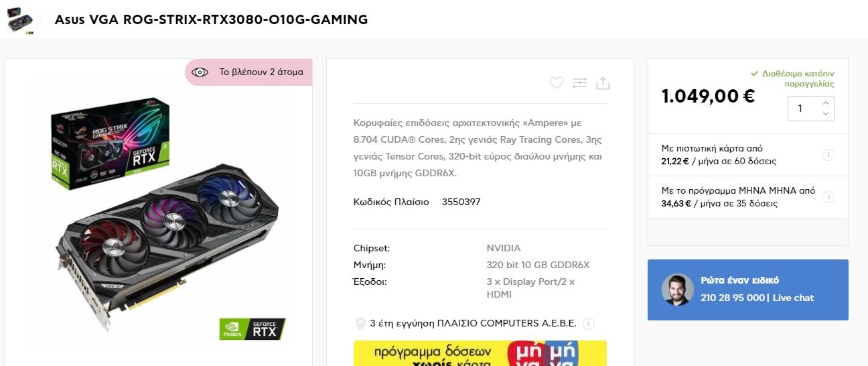Click the product title Asus VGA ROG-STRIX-RTX3080

(211, 19)
